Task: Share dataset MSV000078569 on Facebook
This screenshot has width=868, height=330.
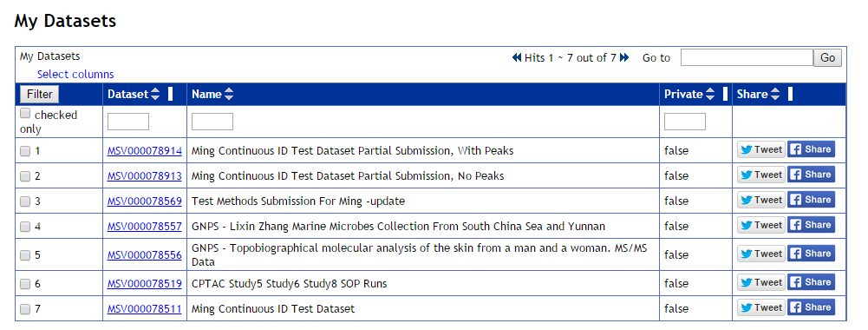Action: (x=811, y=201)
